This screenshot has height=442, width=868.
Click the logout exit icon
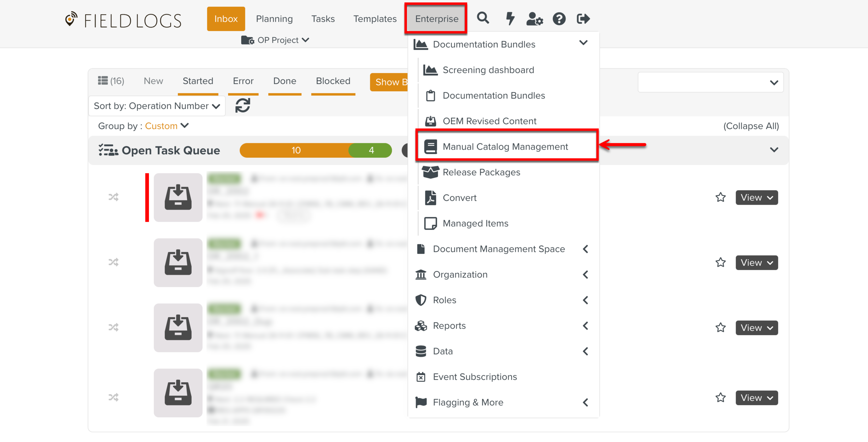click(x=583, y=19)
